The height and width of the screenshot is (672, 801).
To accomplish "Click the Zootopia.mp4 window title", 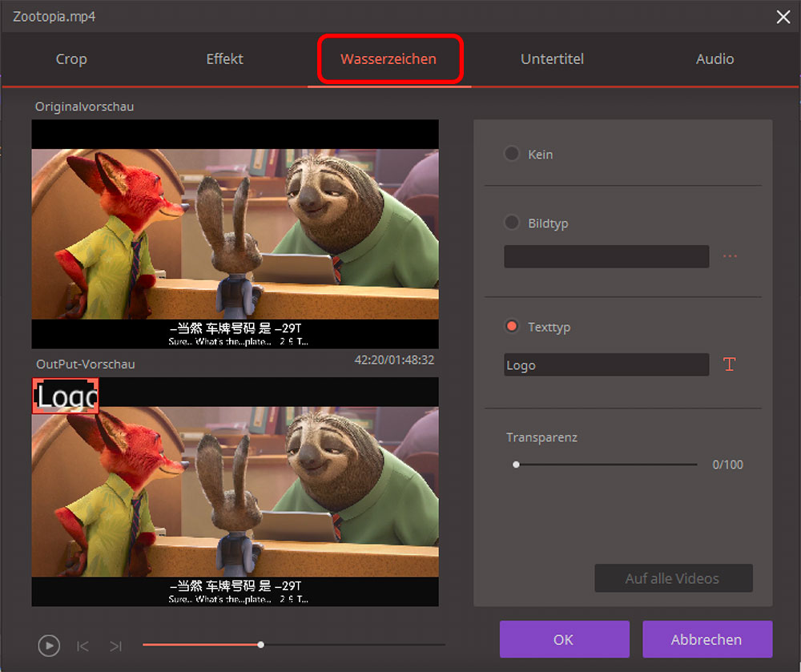I will (54, 17).
